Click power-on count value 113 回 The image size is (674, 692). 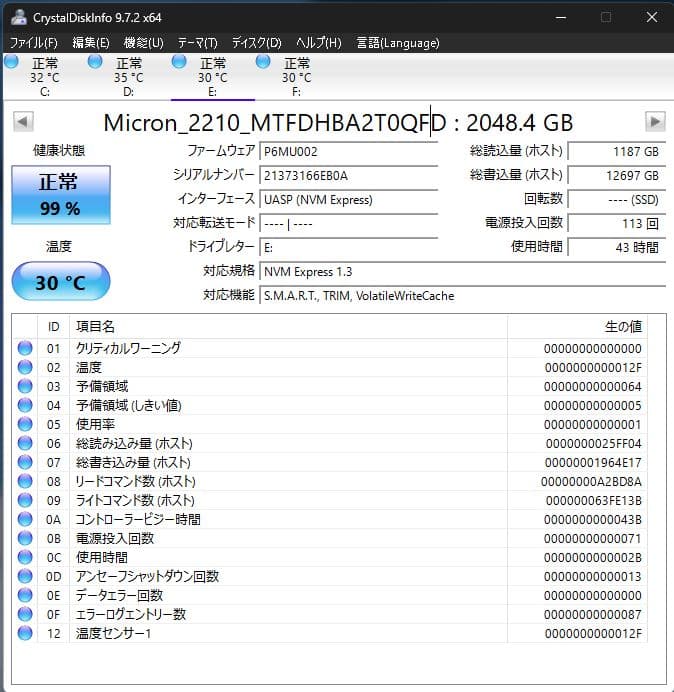(617, 224)
